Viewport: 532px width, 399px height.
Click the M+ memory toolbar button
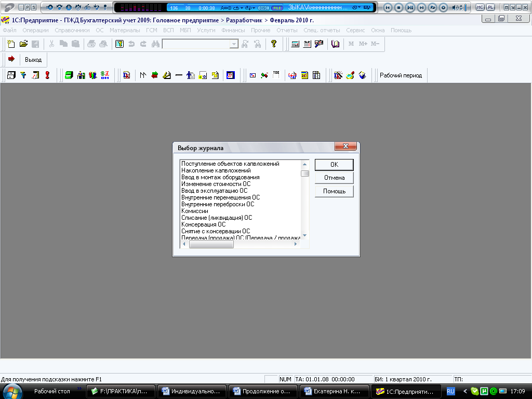coord(363,44)
